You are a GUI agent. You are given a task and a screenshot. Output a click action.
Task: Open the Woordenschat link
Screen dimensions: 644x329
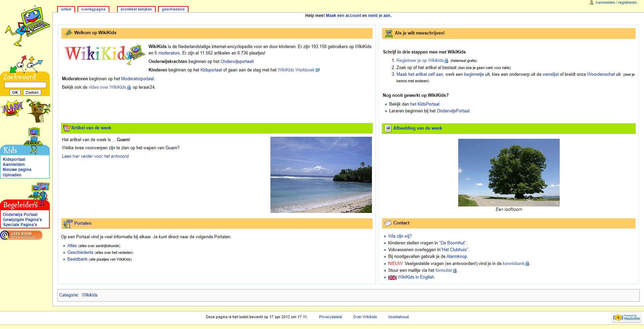601,74
